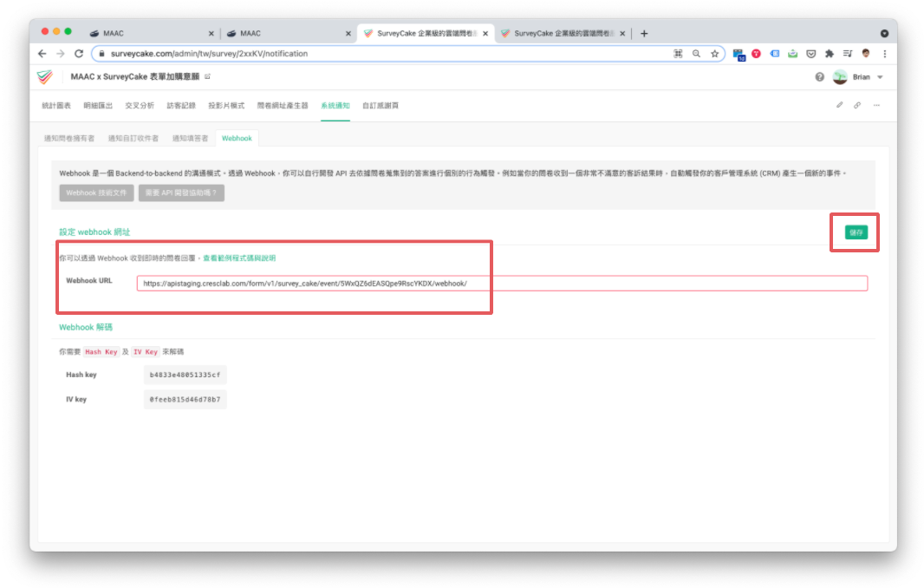The width and height of the screenshot is (924, 588).
Task: Click the Webhook 技術文件 button
Action: coord(96,193)
